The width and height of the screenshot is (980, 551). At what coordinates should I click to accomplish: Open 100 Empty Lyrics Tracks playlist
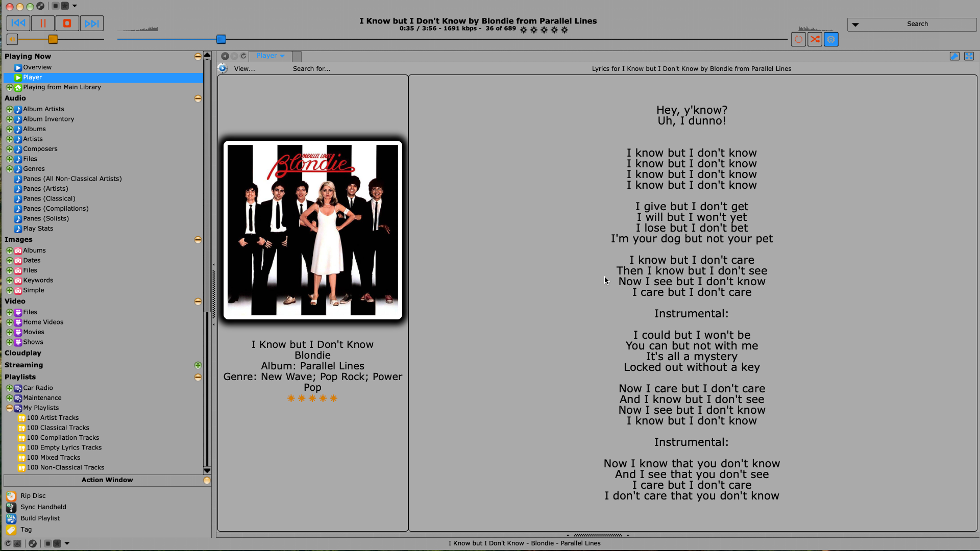pyautogui.click(x=64, y=447)
